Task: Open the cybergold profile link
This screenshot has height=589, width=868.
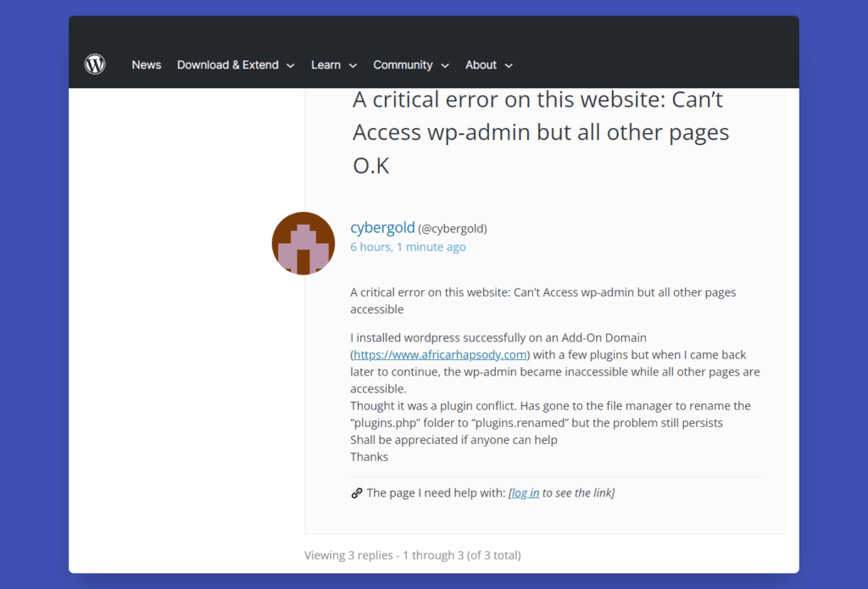Action: pyautogui.click(x=382, y=227)
